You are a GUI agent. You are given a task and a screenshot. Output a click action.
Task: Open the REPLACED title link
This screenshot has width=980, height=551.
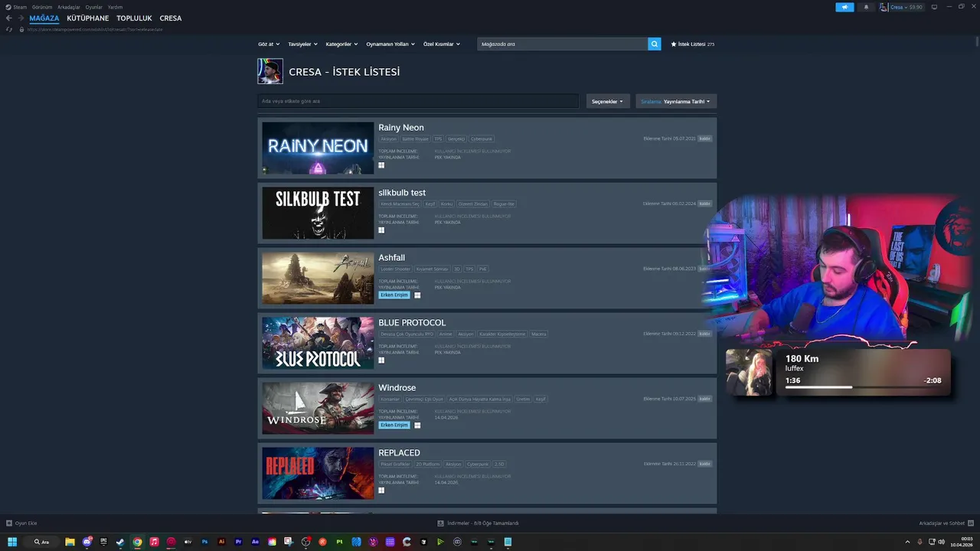400,453
